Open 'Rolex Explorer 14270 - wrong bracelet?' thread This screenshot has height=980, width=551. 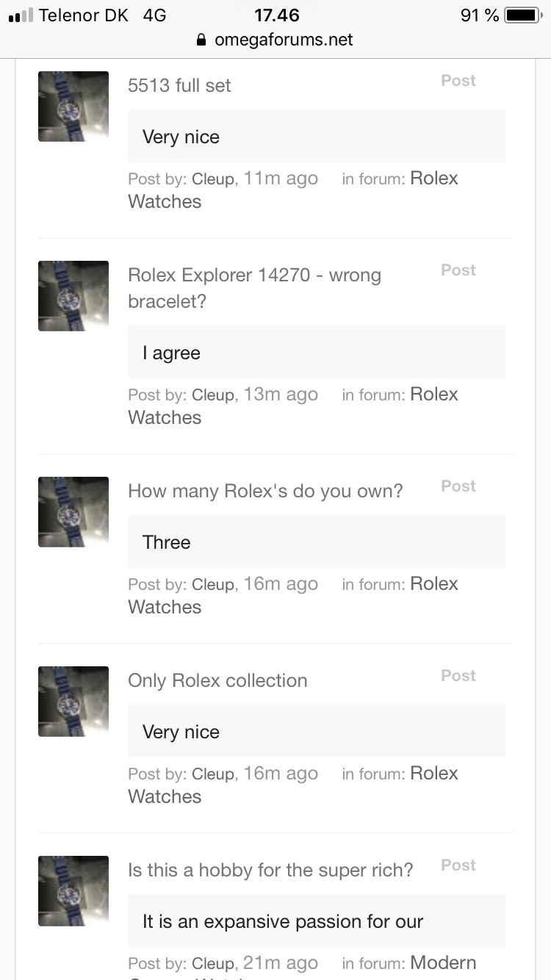tap(254, 276)
